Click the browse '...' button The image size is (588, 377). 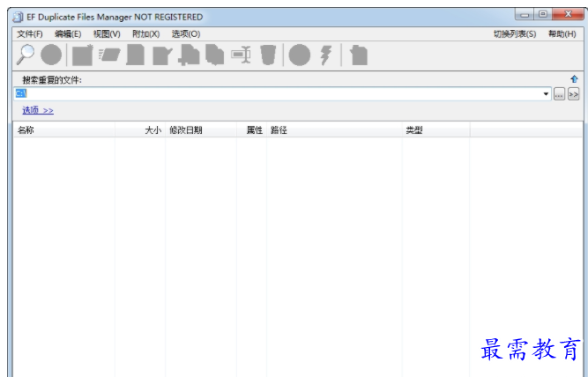(x=559, y=94)
